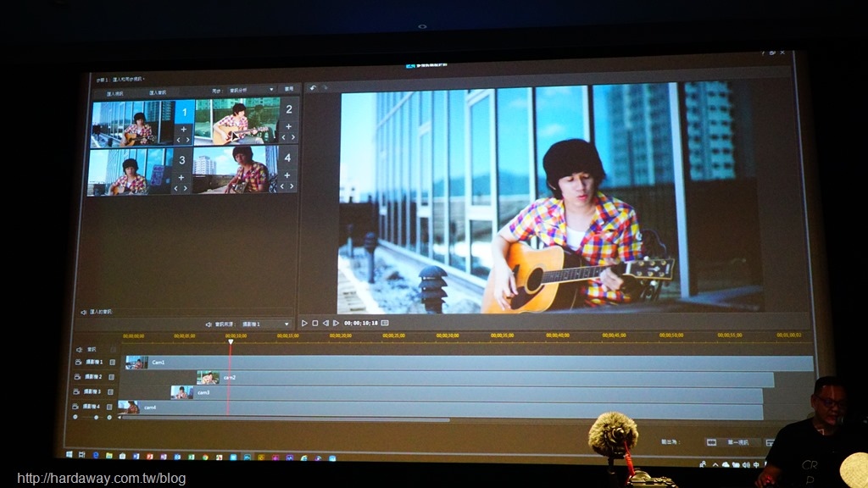
Task: Click the apply button beside the sync dropdown
Action: point(290,88)
